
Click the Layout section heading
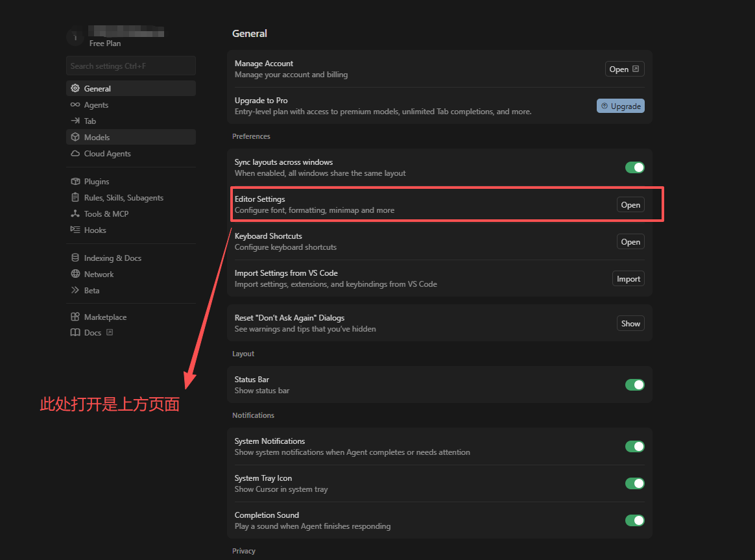(243, 354)
